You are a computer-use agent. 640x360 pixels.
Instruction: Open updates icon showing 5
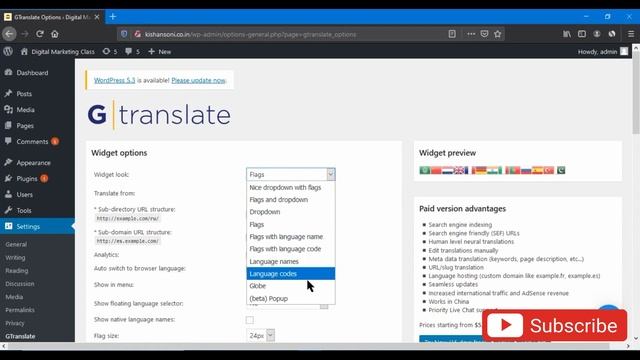(110, 51)
